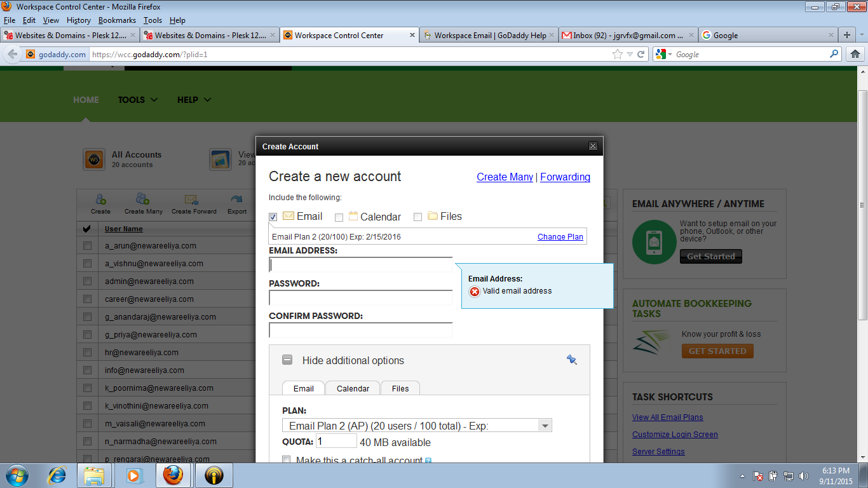This screenshot has width=868, height=488.
Task: Click the bookmark star icon in address bar
Action: click(x=618, y=55)
